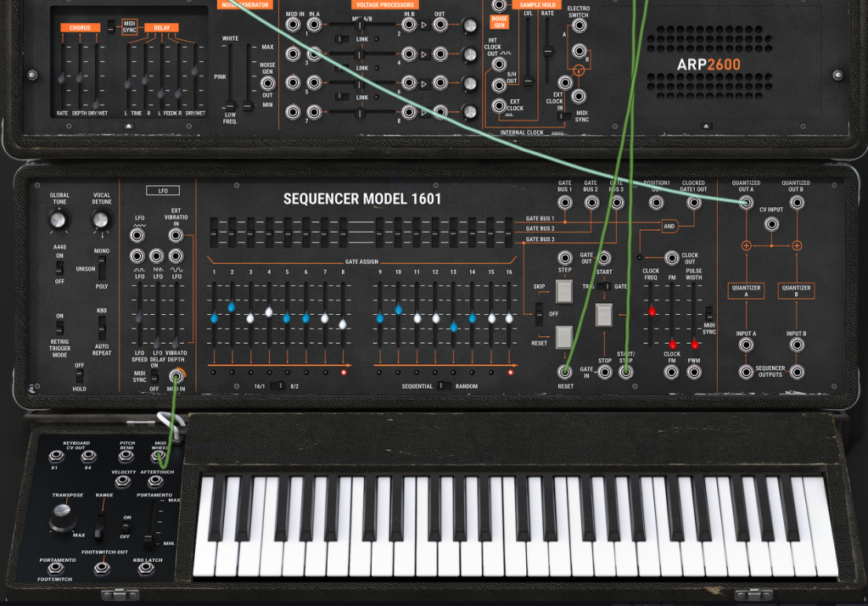The image size is (868, 606).
Task: Click the LFO sine wave output jack
Action: point(176,256)
